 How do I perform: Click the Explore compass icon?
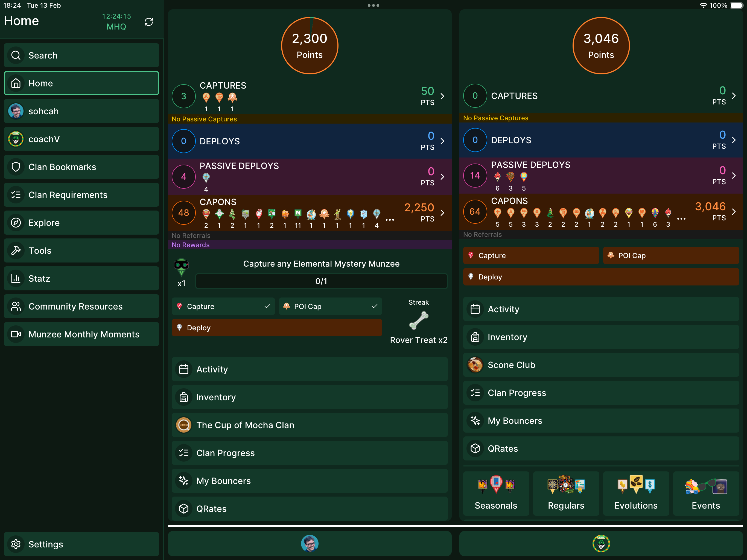pyautogui.click(x=16, y=223)
